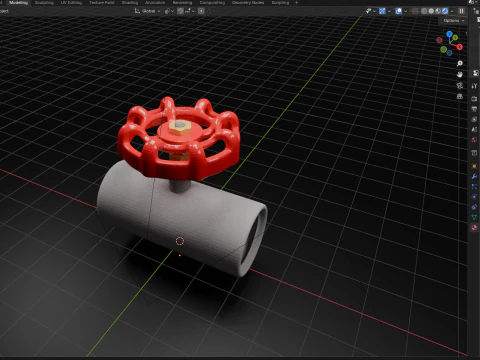This screenshot has width=480, height=360.
Task: Open the overlays options dropdown arrow
Action: pyautogui.click(x=405, y=11)
